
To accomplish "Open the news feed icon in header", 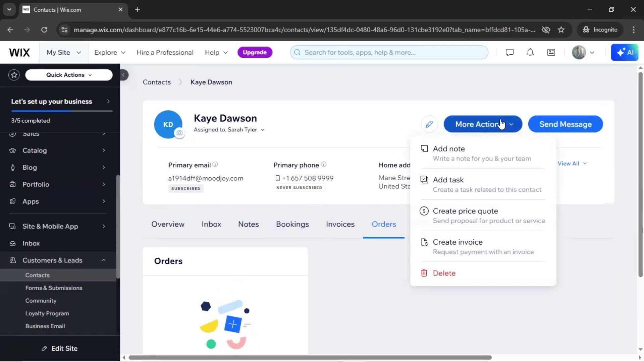I will [551, 53].
